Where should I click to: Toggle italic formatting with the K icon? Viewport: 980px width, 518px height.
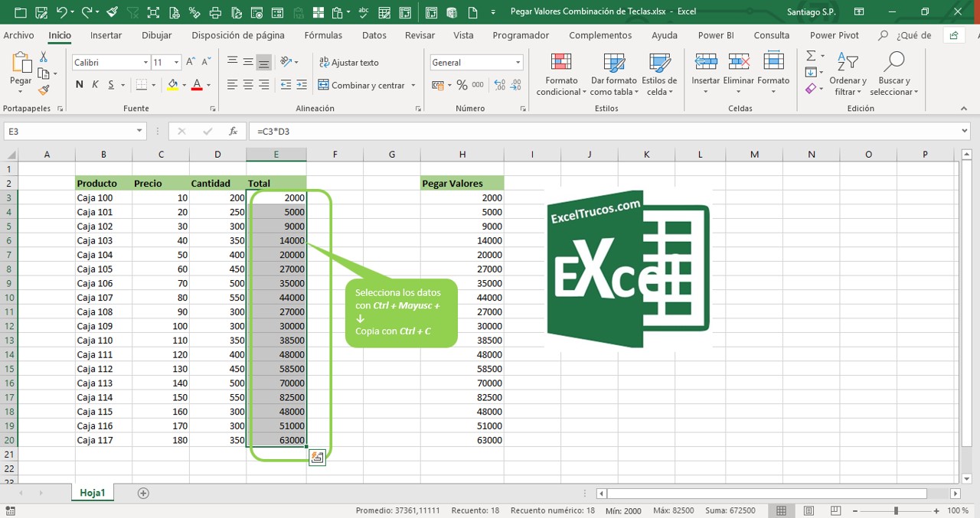tap(93, 85)
